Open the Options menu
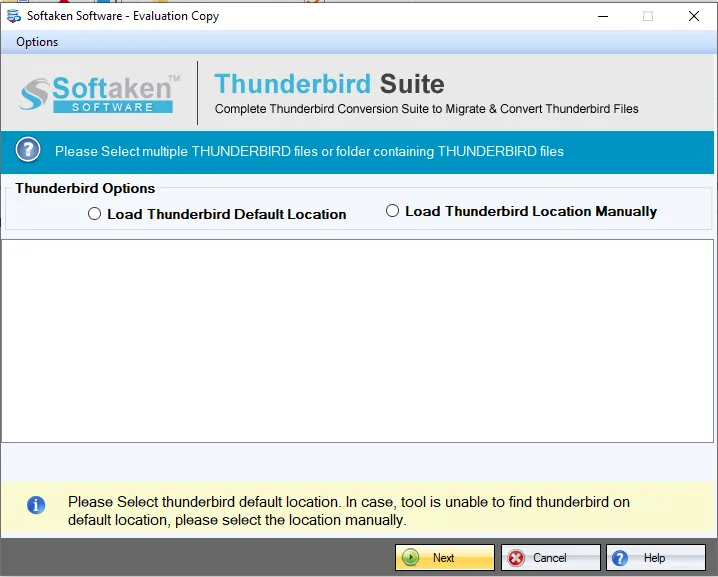The height and width of the screenshot is (577, 718). point(37,42)
